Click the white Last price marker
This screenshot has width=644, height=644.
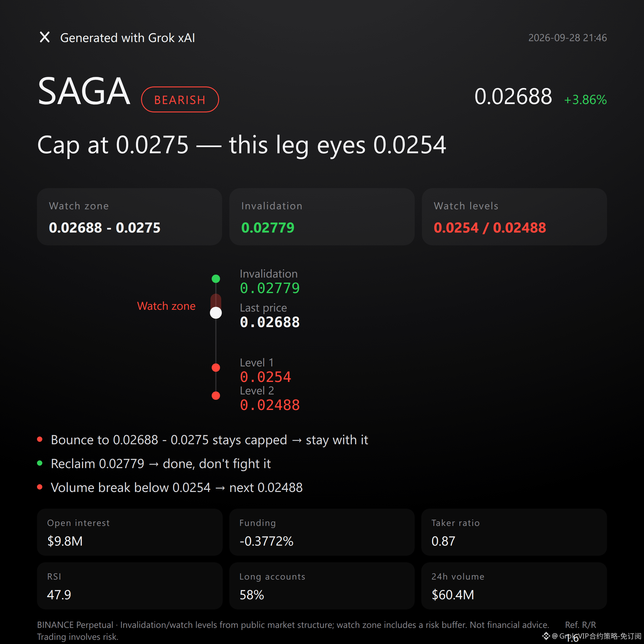coord(216,313)
